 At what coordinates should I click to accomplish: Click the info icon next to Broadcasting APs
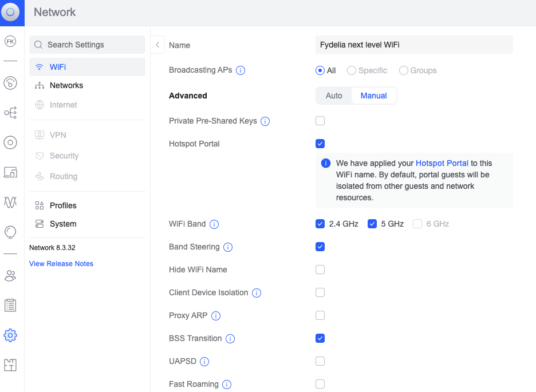click(241, 70)
